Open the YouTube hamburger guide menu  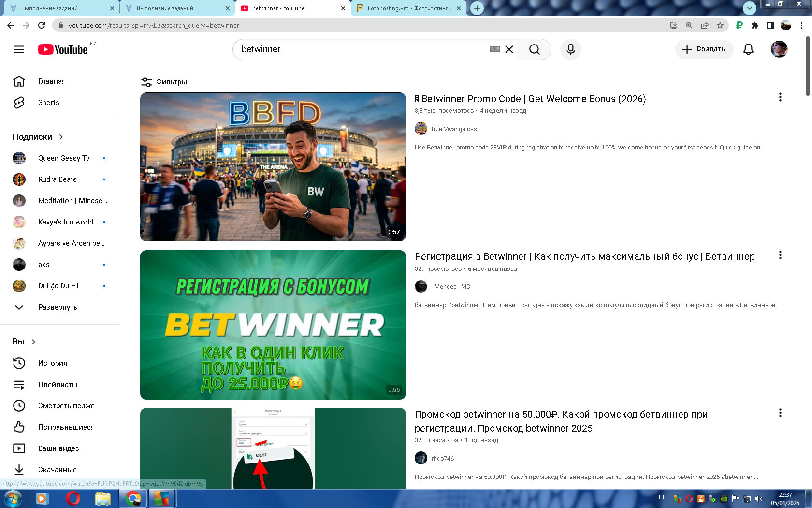(x=19, y=49)
